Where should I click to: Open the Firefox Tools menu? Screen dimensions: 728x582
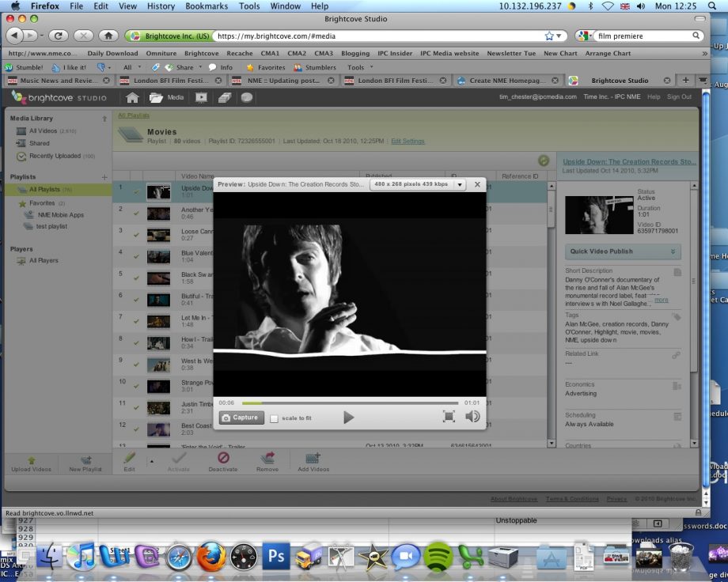(249, 6)
